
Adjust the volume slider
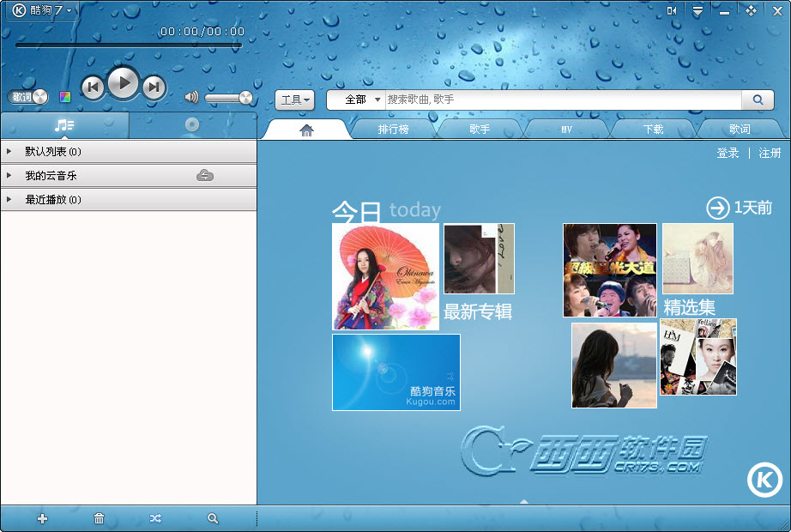coord(229,98)
